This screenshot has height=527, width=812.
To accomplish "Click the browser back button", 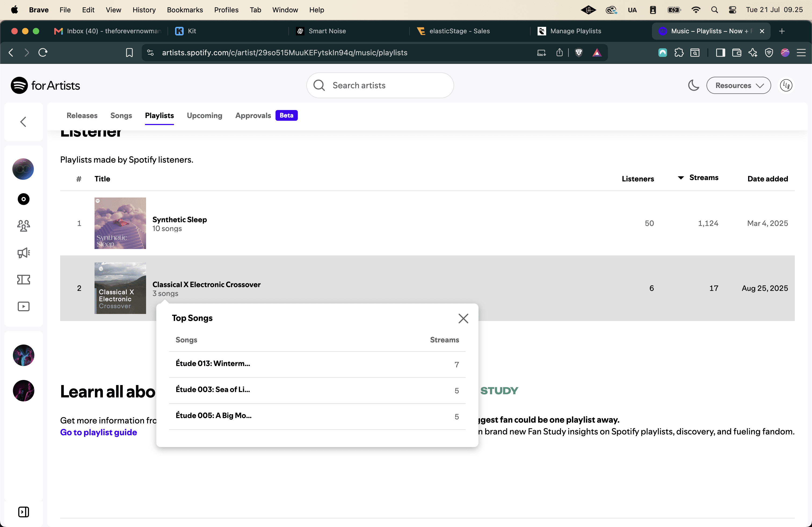I will click(x=11, y=53).
